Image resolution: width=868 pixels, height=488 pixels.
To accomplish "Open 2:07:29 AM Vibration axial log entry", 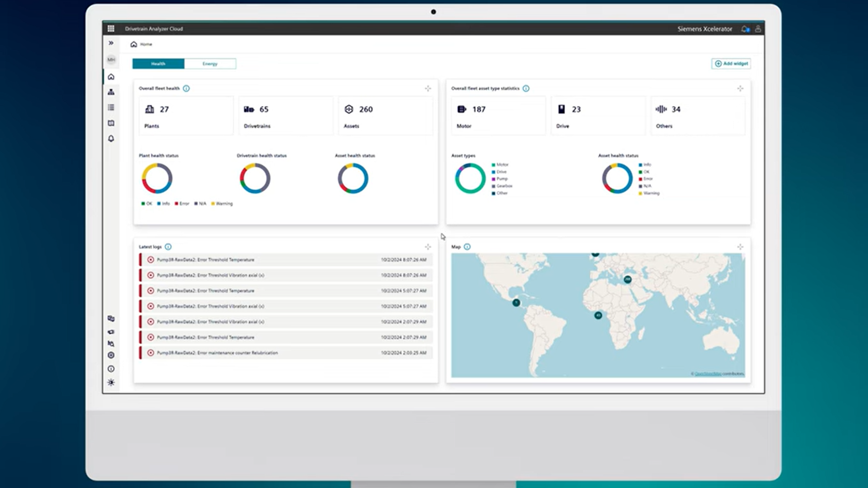I will tap(286, 322).
